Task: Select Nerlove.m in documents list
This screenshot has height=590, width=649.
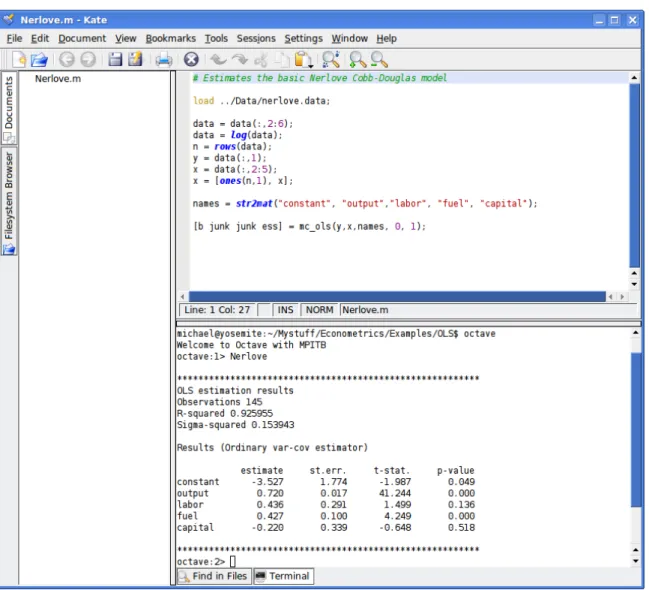Action: point(58,79)
